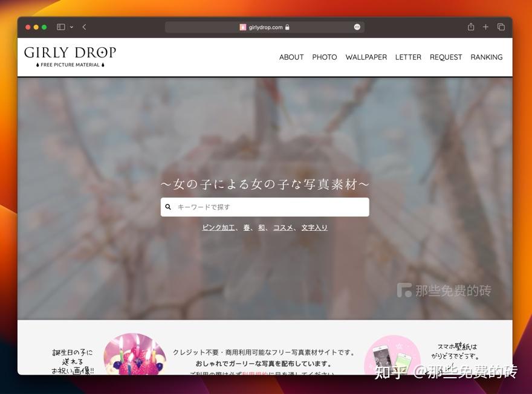This screenshot has height=394, width=532.
Task: Click the magnifying glass search icon
Action: pos(168,207)
